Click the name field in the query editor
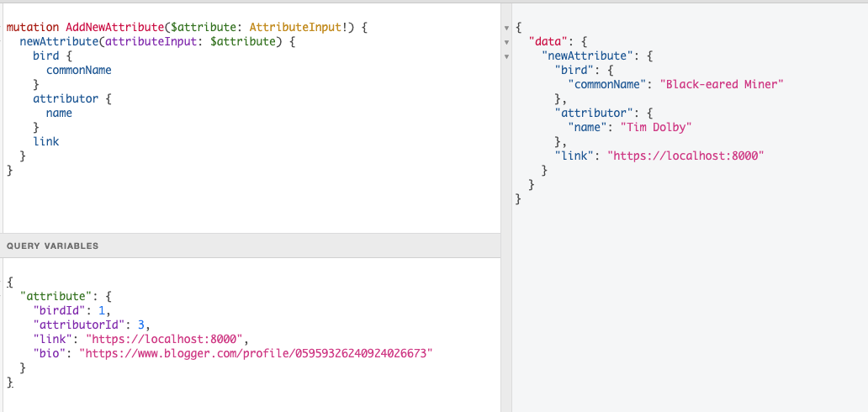The image size is (868, 412). (59, 113)
